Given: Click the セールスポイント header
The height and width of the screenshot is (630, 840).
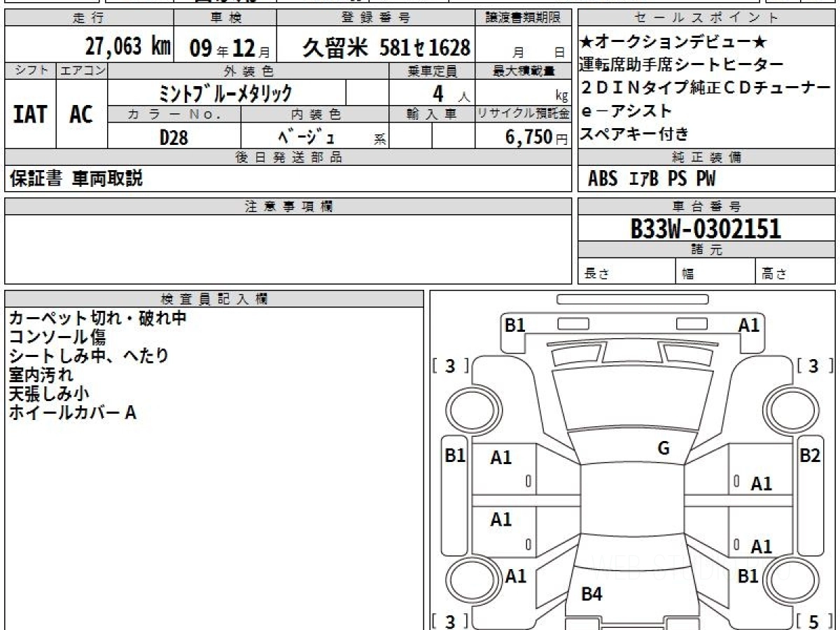Looking at the screenshot, I should (x=706, y=18).
